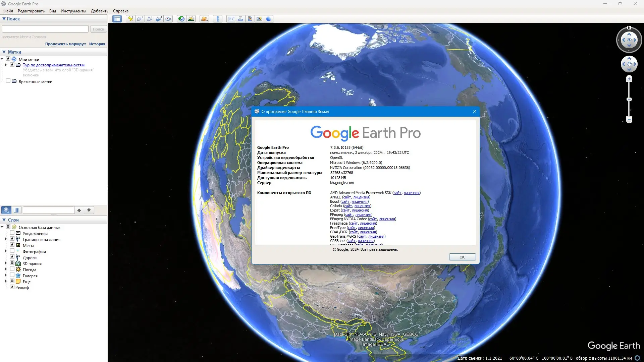Screen dimensions: 644x362
Task: Click the Print toolbar icon
Action: (x=240, y=19)
